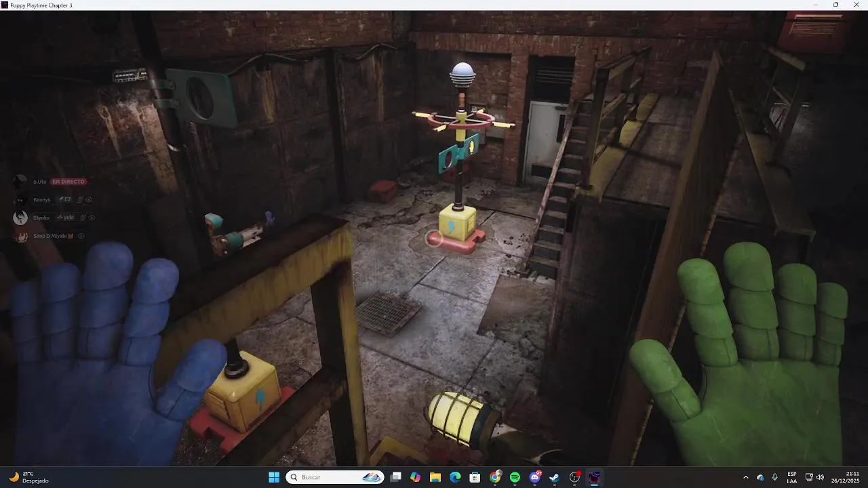Click the Poppy Playtime window title icon

pos(4,5)
